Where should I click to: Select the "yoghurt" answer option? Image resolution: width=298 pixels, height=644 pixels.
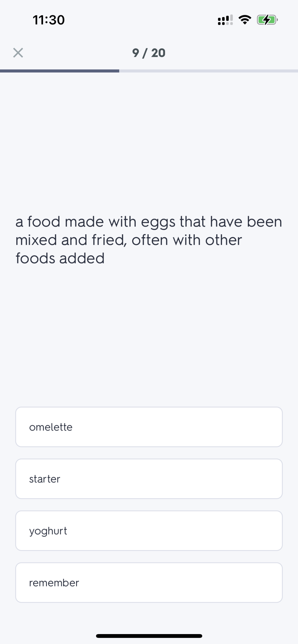pos(149,531)
